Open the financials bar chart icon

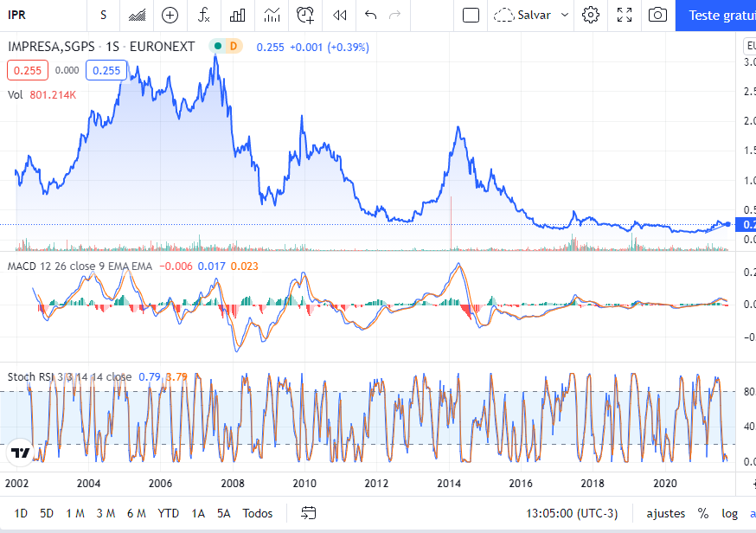click(237, 15)
